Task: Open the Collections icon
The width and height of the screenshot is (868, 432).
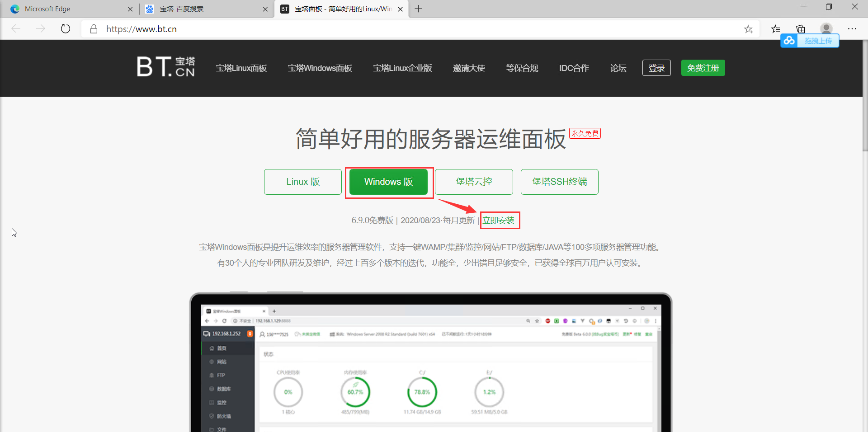Action: [x=801, y=29]
